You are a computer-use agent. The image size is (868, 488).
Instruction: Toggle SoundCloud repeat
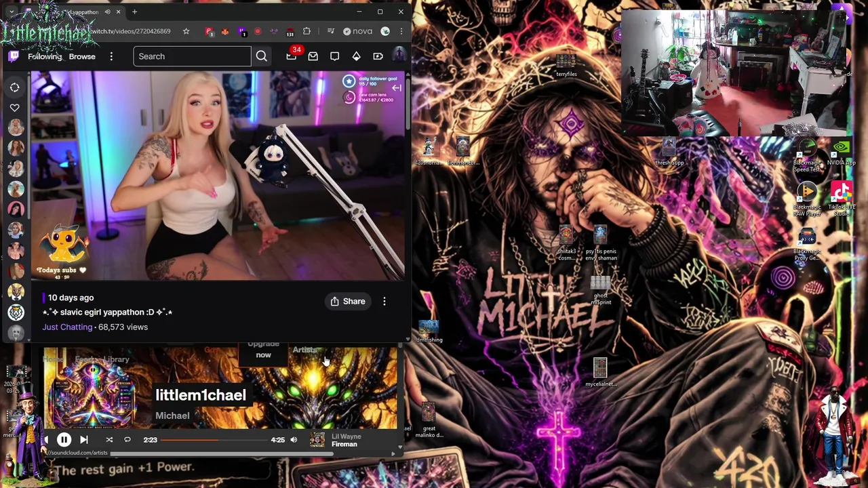(127, 440)
